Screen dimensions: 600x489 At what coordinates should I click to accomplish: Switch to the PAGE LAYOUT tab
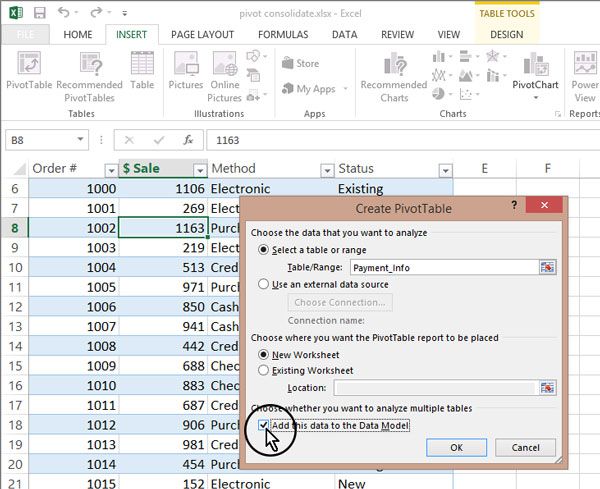click(x=202, y=34)
